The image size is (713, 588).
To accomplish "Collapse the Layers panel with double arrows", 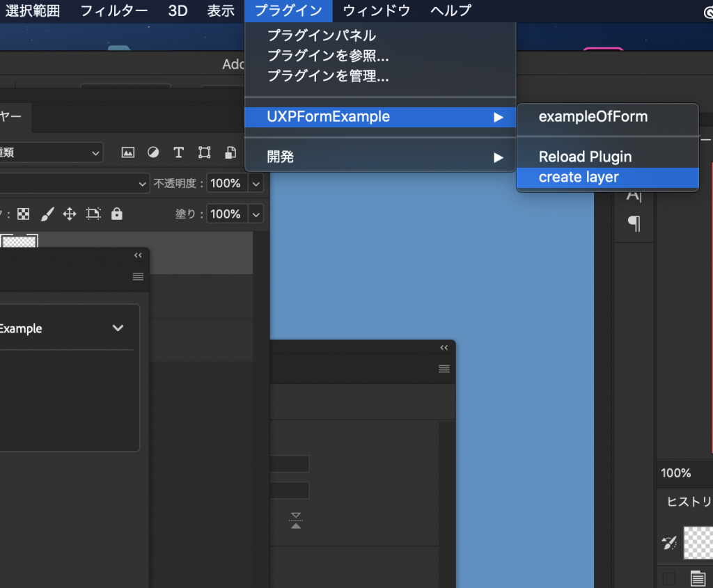I will point(137,255).
